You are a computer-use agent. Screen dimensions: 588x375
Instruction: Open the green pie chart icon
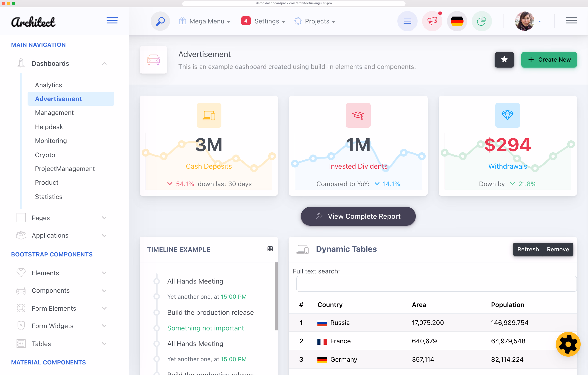pyautogui.click(x=481, y=21)
